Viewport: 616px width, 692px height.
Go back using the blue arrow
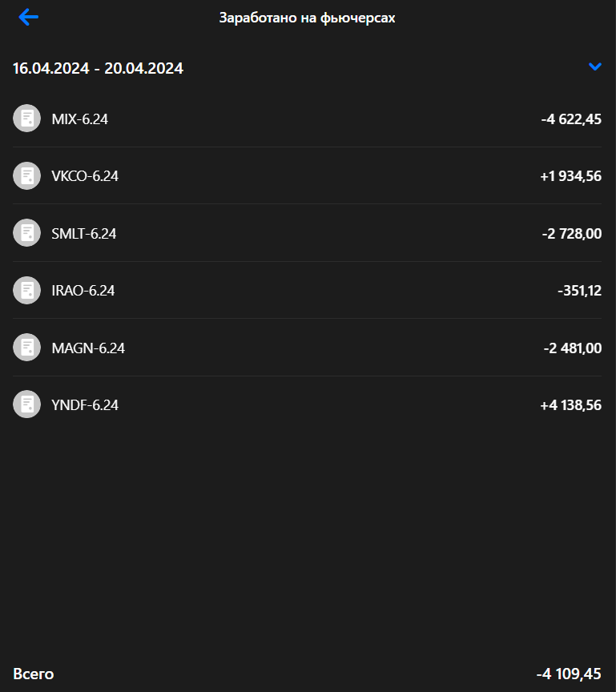[29, 17]
